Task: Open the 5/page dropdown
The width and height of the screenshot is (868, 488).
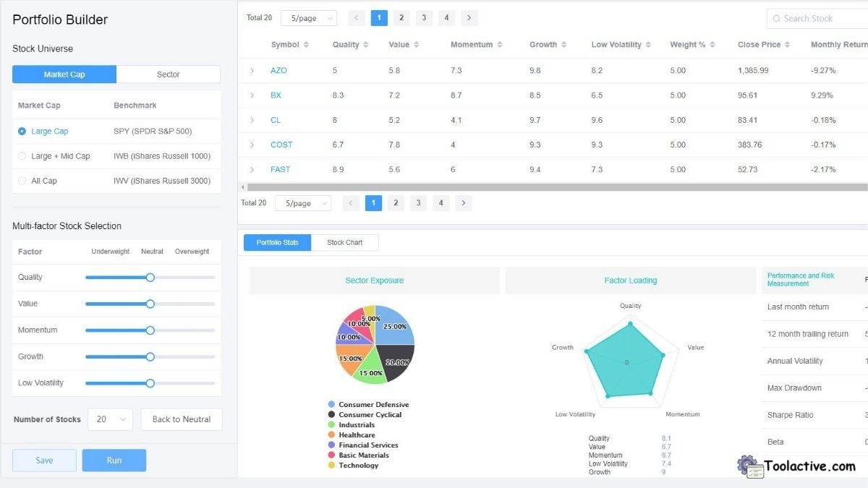Action: tap(309, 17)
